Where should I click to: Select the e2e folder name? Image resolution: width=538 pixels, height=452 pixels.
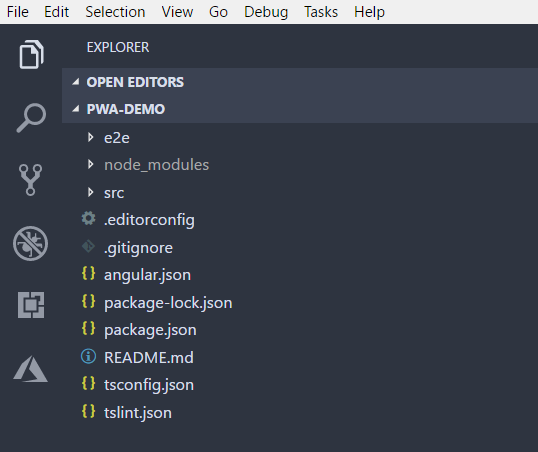tap(117, 138)
